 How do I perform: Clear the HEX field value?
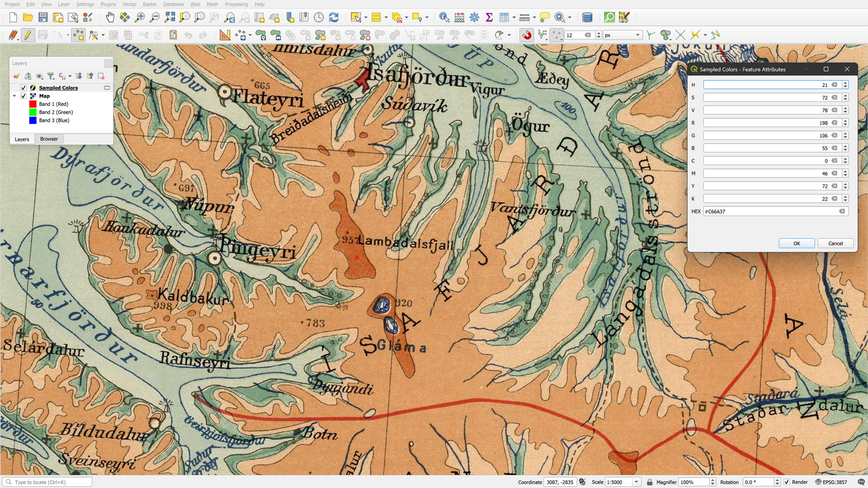842,211
